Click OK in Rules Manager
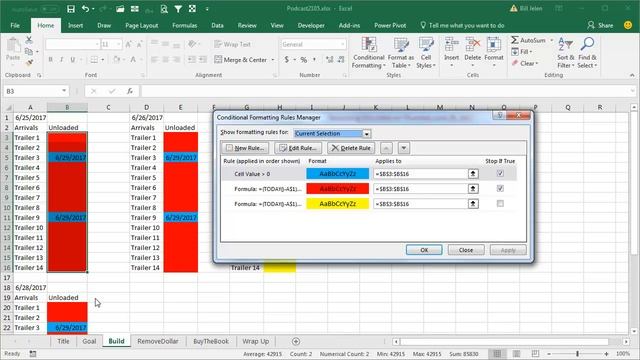Image resolution: width=640 pixels, height=360 pixels. [x=424, y=250]
